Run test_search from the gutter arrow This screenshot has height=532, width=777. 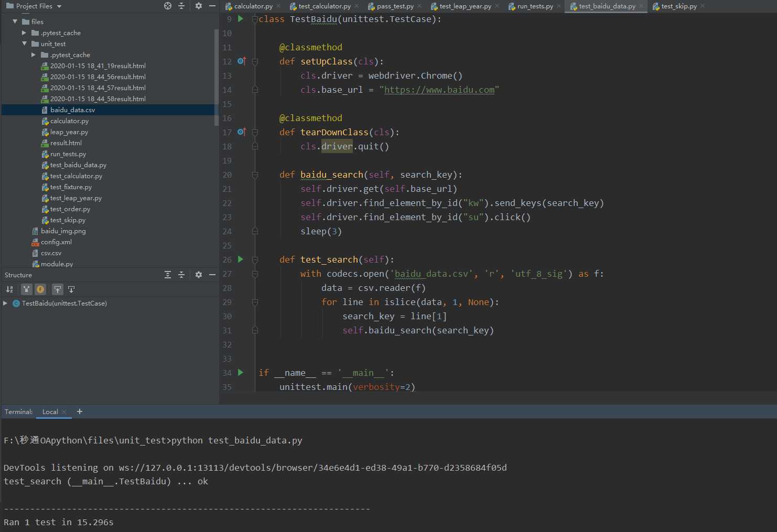point(241,259)
